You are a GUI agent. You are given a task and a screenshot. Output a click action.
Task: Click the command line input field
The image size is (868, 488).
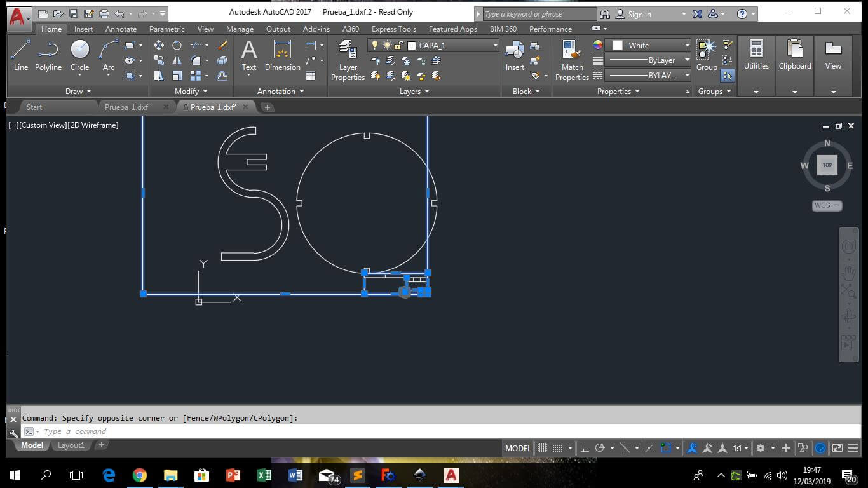254,431
